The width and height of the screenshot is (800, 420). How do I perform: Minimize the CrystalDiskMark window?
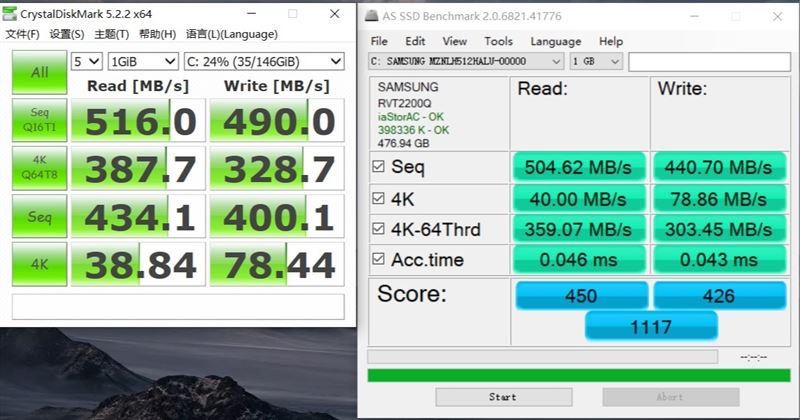pos(252,14)
